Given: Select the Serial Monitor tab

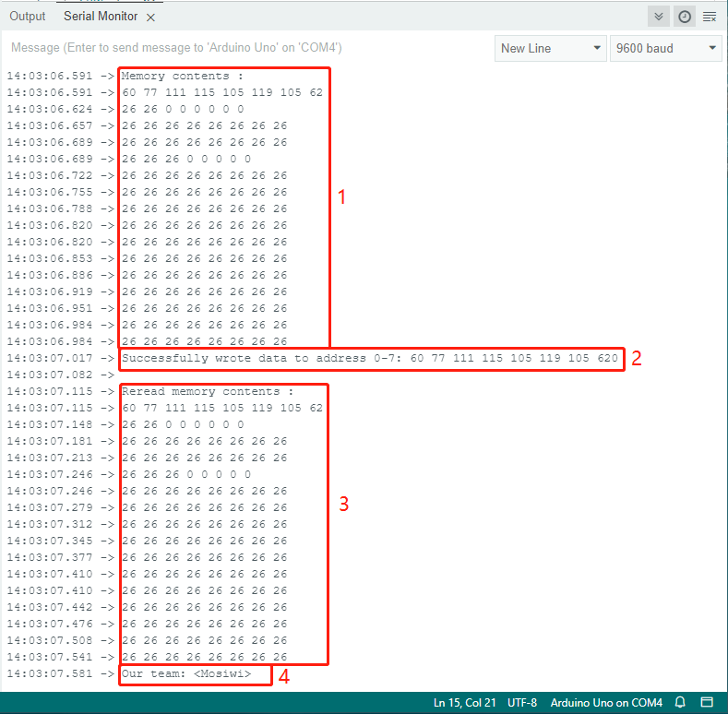Looking at the screenshot, I should pos(101,17).
